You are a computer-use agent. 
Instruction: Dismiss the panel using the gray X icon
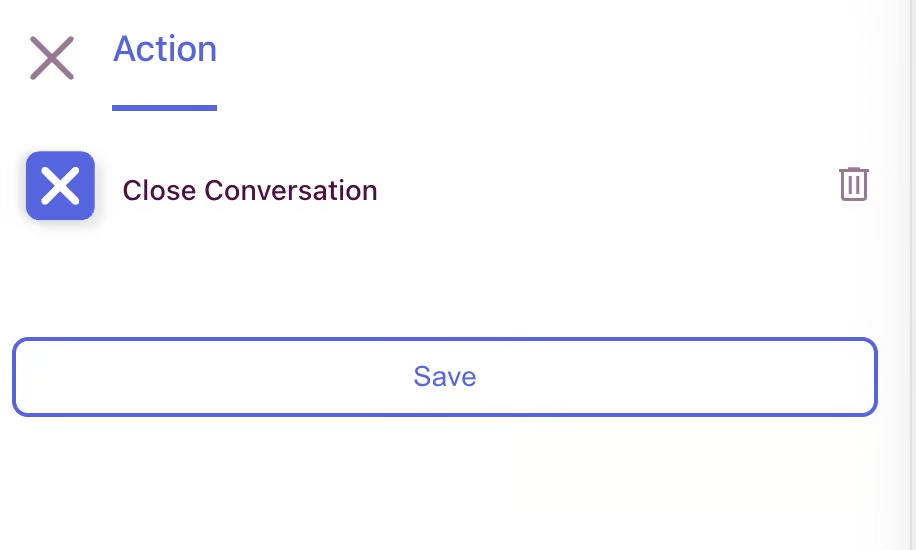52,58
